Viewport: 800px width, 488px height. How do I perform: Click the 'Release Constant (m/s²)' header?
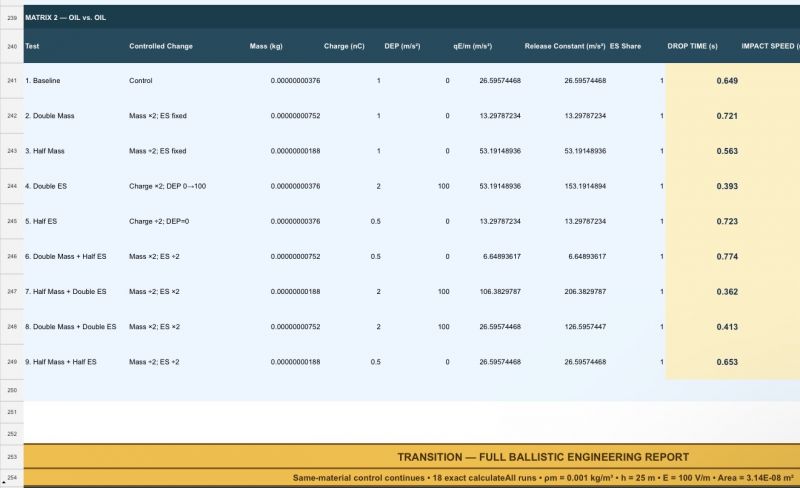565,46
